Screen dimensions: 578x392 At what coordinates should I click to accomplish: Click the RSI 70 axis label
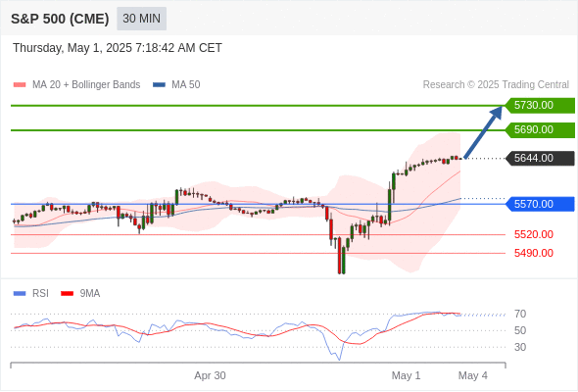[x=520, y=315]
